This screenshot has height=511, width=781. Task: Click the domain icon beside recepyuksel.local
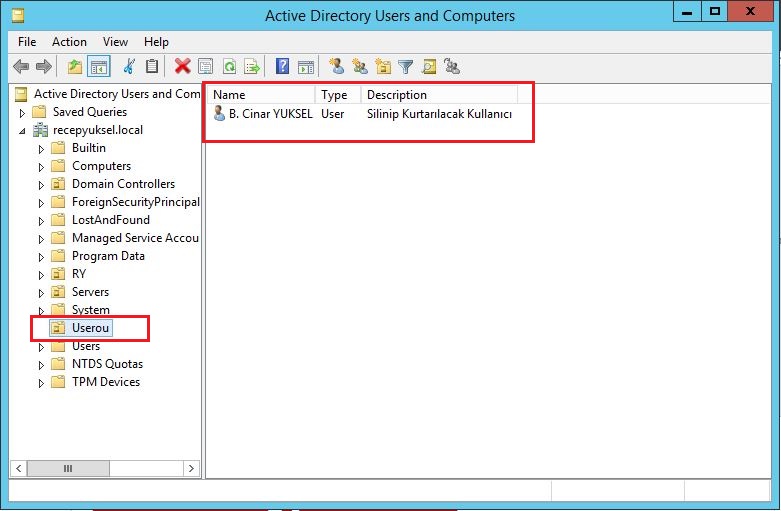40,130
